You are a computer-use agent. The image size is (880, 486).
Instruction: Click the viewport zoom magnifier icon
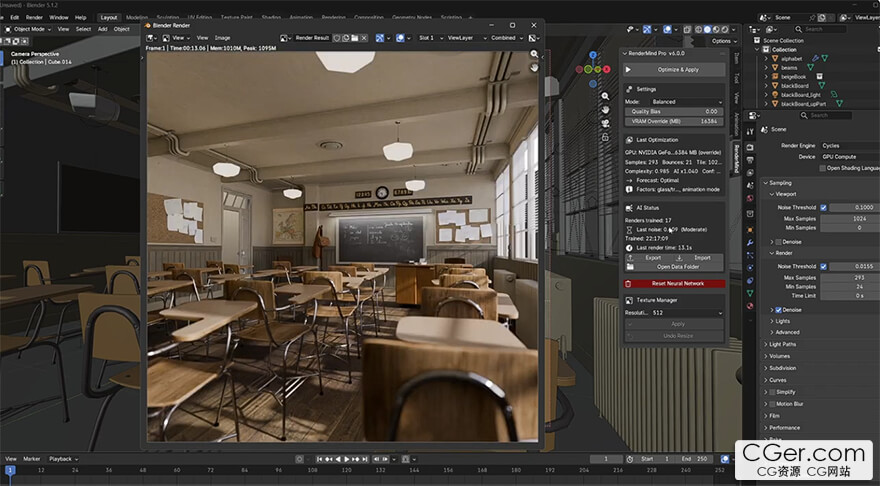pos(605,96)
